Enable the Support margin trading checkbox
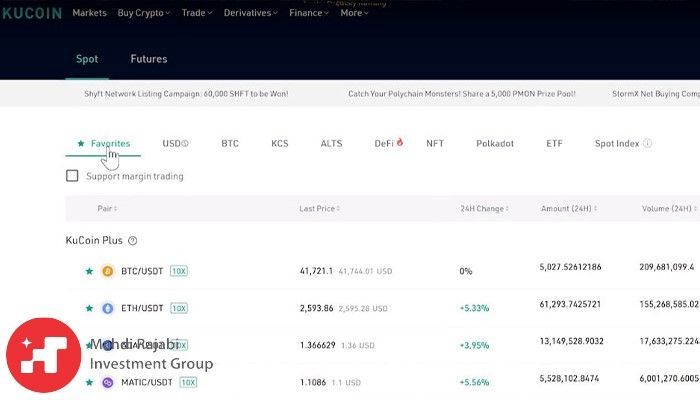This screenshot has height=400, width=700. [x=72, y=176]
